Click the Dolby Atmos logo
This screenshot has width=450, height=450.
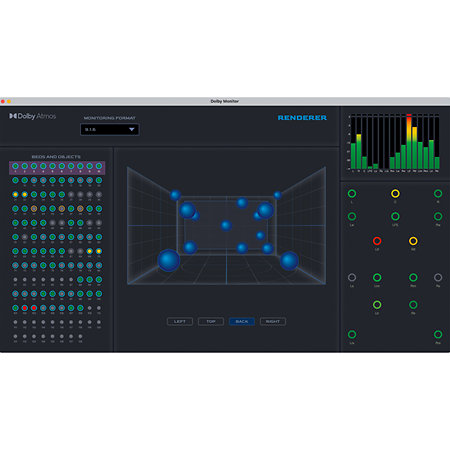point(33,116)
